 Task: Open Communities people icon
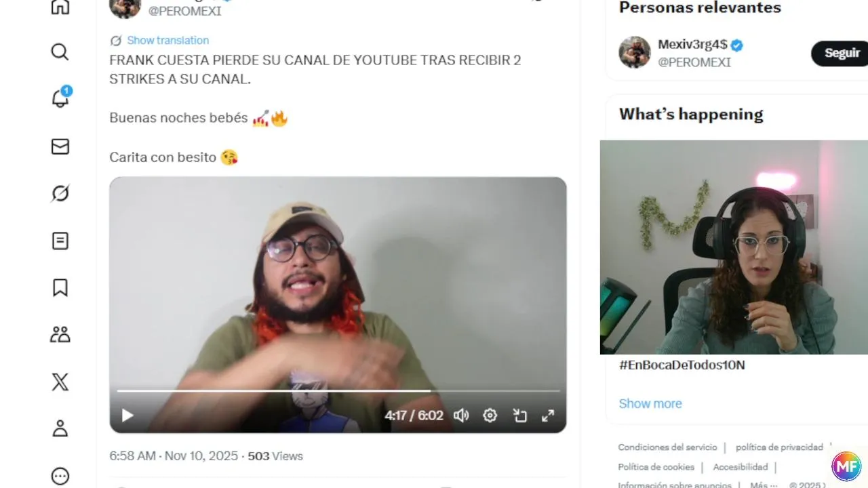[x=60, y=335]
